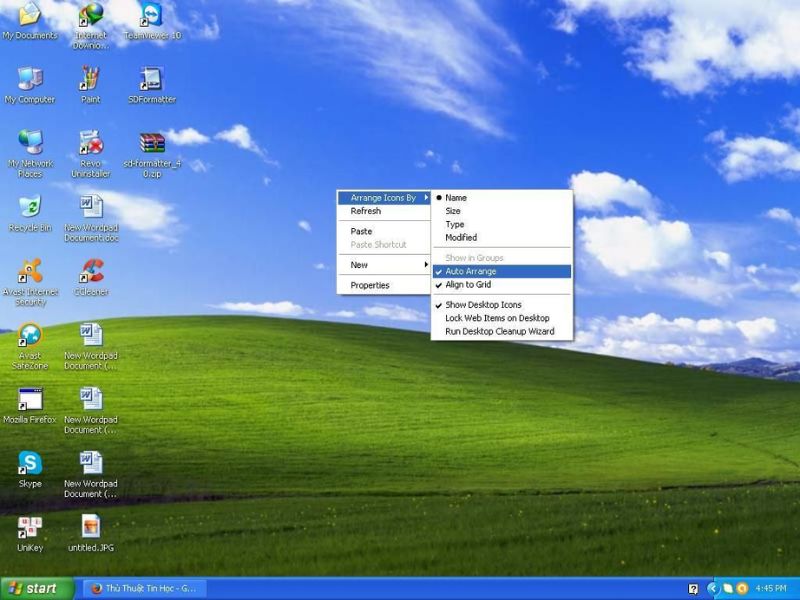The width and height of the screenshot is (800, 600).
Task: Click the orange Avast tray icon
Action: pos(742,588)
